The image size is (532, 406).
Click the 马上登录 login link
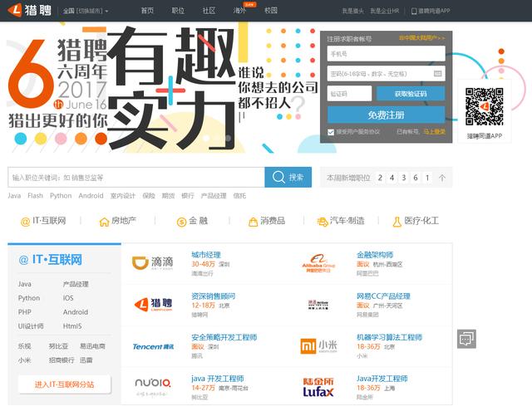click(x=434, y=131)
